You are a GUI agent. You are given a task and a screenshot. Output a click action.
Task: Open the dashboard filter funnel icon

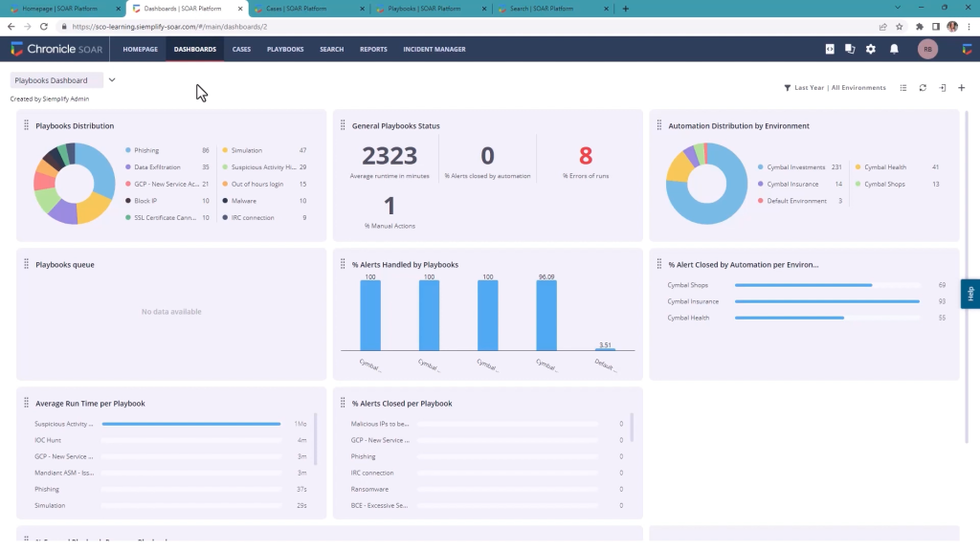[787, 88]
